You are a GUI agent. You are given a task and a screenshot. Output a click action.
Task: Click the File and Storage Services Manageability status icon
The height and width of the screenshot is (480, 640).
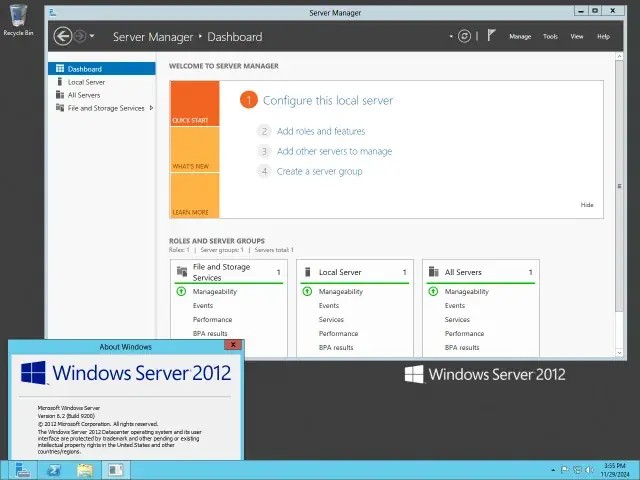[x=181, y=291]
